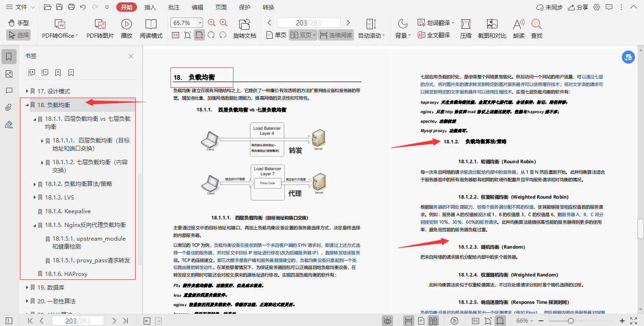Image resolution: width=644 pixels, height=326 pixels.
Task: Click the 分享 share button
Action: pyautogui.click(x=578, y=7)
